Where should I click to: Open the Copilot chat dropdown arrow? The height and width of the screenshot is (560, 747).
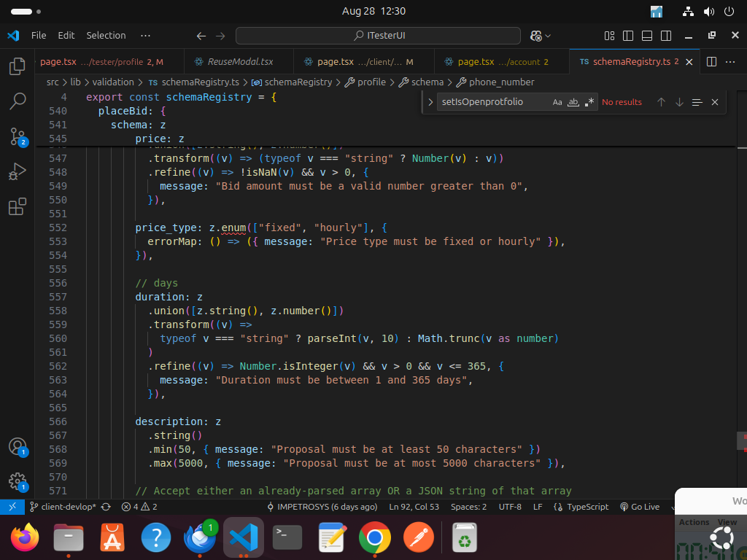pyautogui.click(x=549, y=36)
